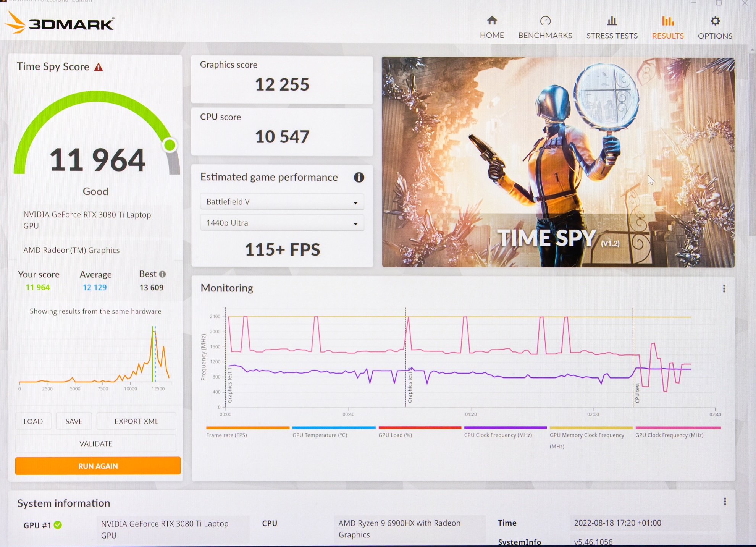The image size is (756, 547).
Task: Click the info icon next to Best score
Action: click(x=163, y=274)
